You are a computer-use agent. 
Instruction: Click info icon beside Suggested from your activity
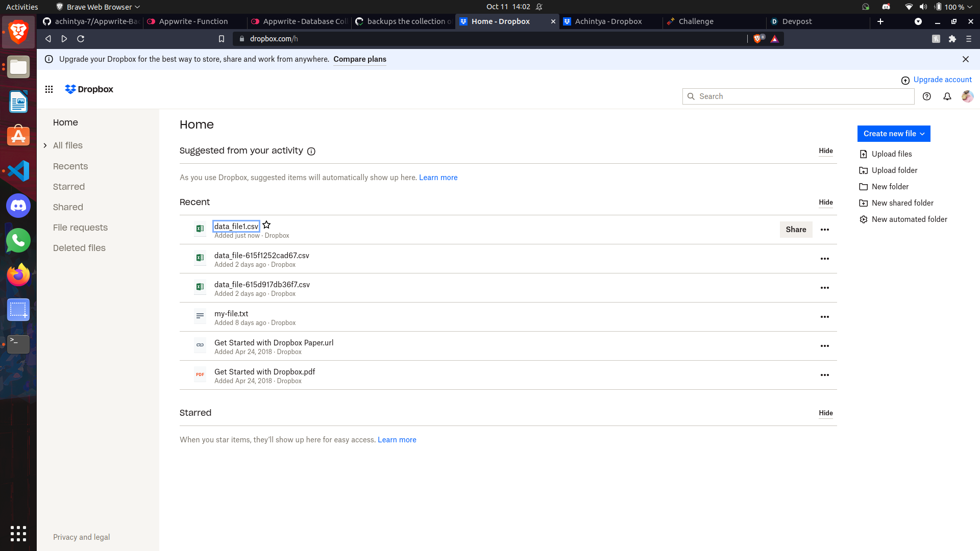coord(311,152)
